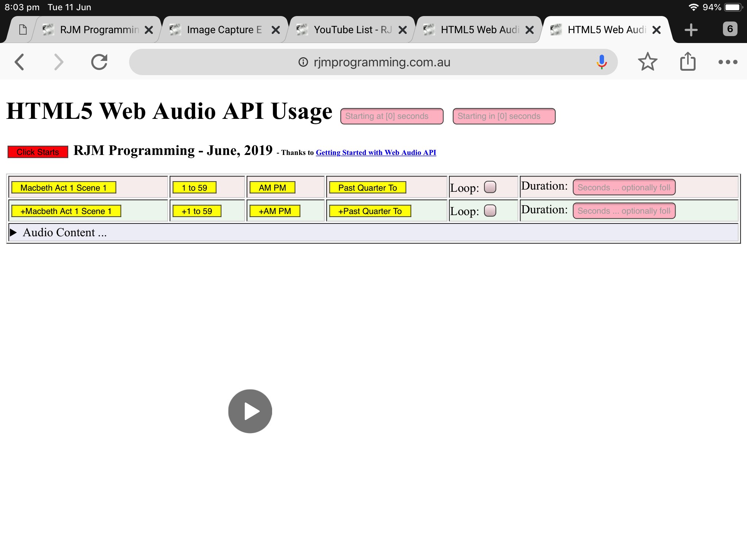
Task: Bookmark page with the star icon
Action: (x=647, y=62)
